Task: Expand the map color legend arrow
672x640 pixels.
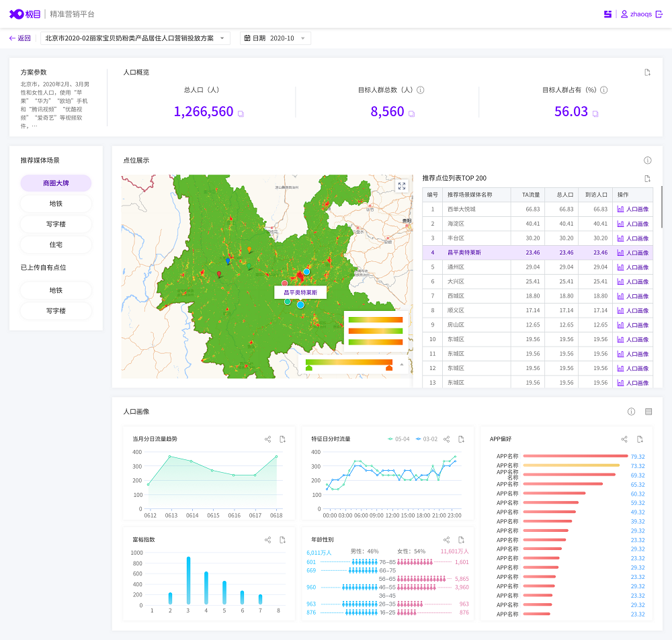Action: click(x=402, y=365)
